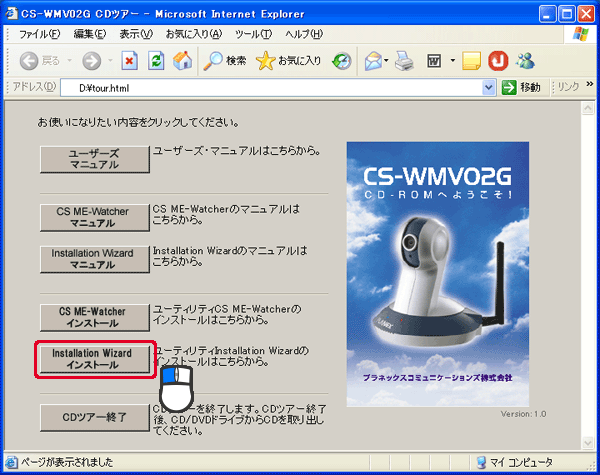Open Favorites (お気に入り) star button

click(289, 60)
